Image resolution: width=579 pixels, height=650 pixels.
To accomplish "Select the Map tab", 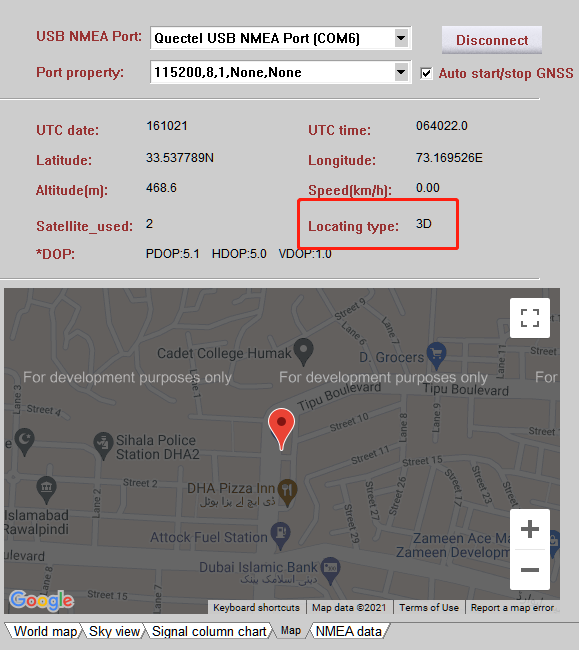I will click(x=291, y=631).
